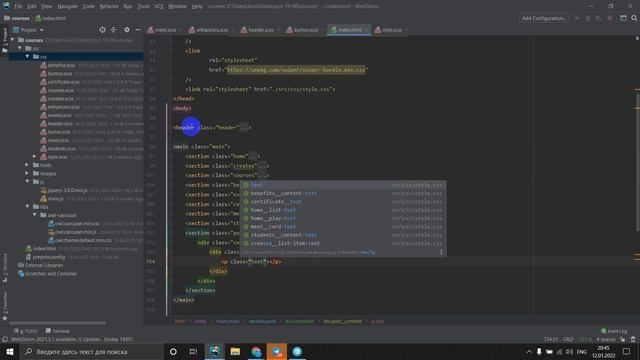Collapse the css folder
Image resolution: width=640 pixels, height=360 pixels.
pos(27,56)
